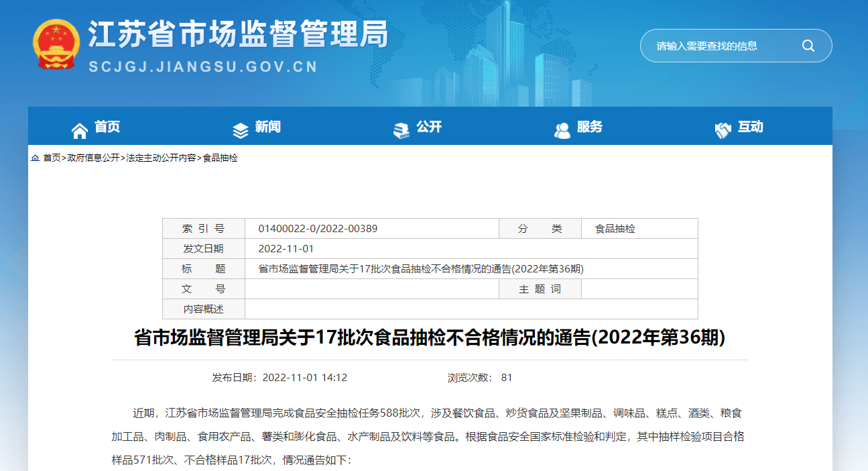Screen dimensions: 868x471
Task: Click the home house icon in navigation
Action: click(x=80, y=130)
